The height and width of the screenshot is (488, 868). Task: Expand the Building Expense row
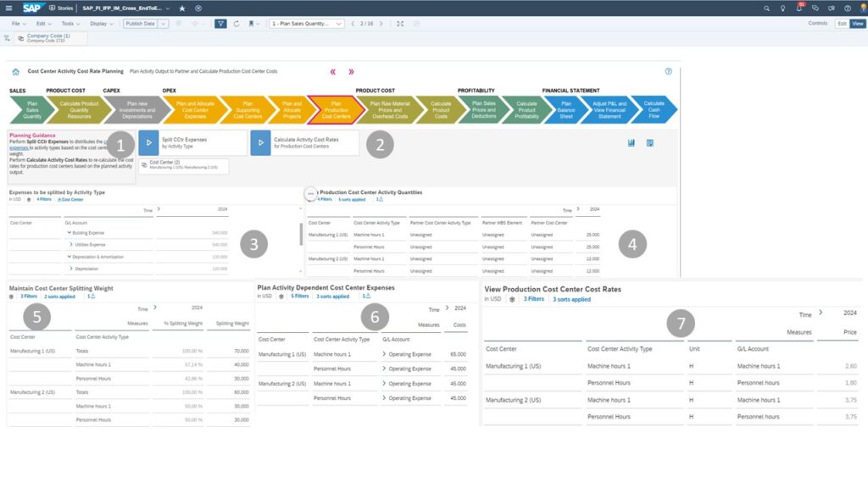coord(69,232)
